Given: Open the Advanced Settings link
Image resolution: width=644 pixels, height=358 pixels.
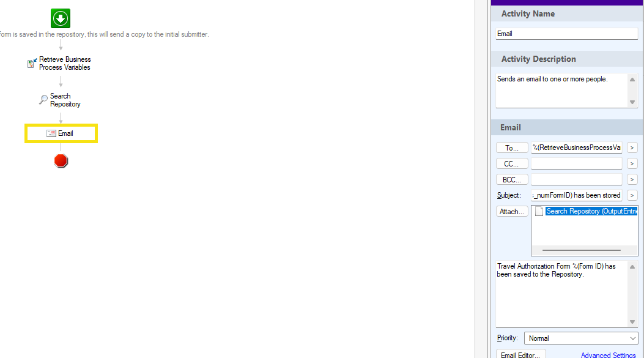Looking at the screenshot, I should 608,355.
